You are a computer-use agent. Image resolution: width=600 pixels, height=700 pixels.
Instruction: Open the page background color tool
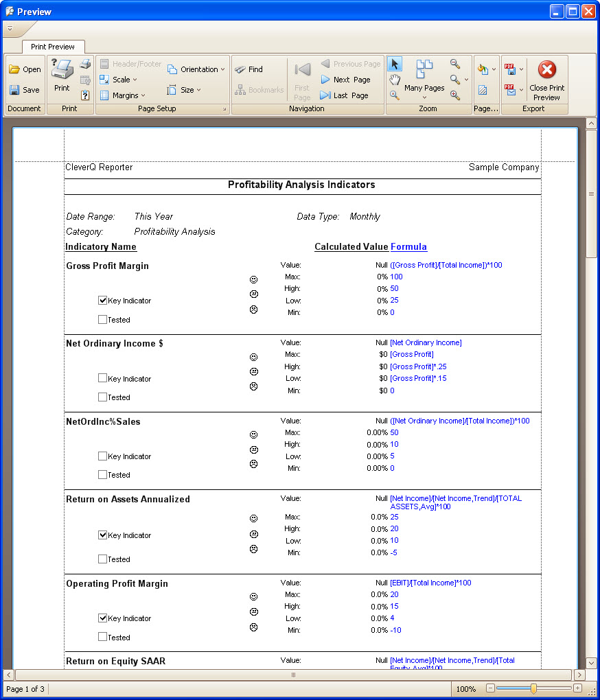[x=483, y=69]
